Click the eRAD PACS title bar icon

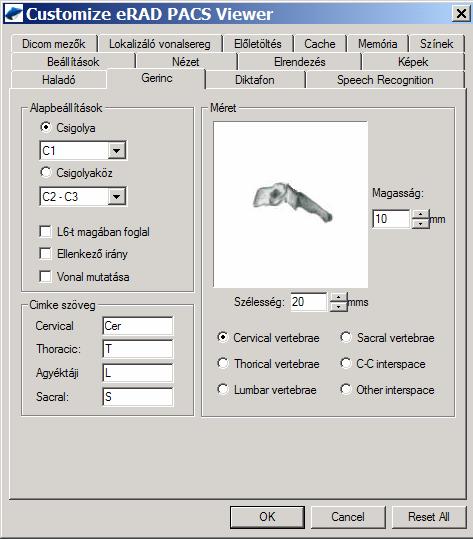click(13, 14)
